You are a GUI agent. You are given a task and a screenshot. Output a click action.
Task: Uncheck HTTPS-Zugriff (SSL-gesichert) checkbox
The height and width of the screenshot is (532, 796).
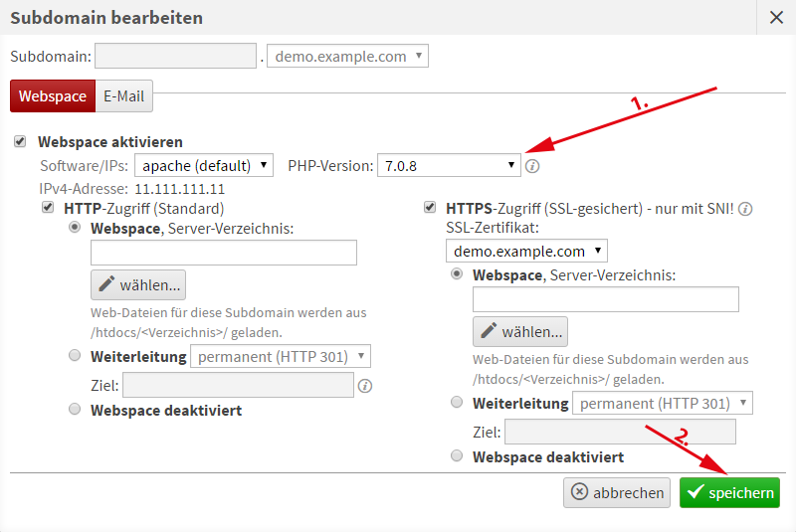429,208
